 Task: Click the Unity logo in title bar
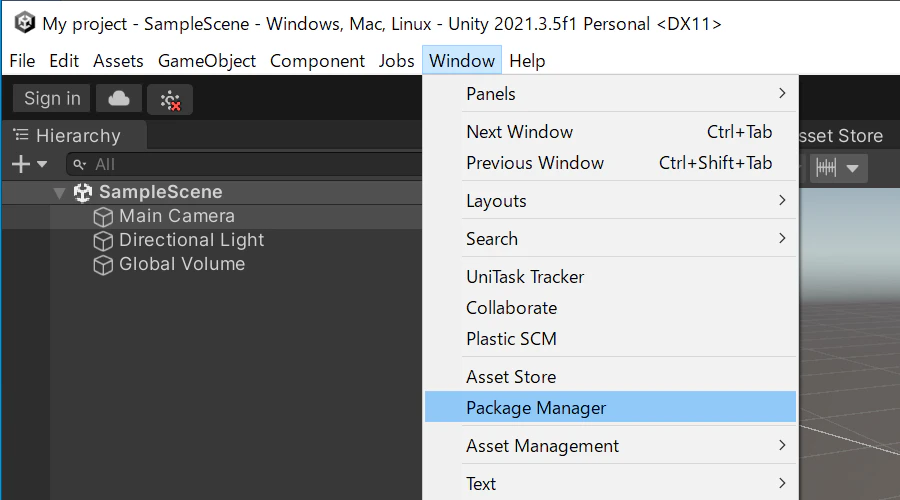[x=24, y=24]
